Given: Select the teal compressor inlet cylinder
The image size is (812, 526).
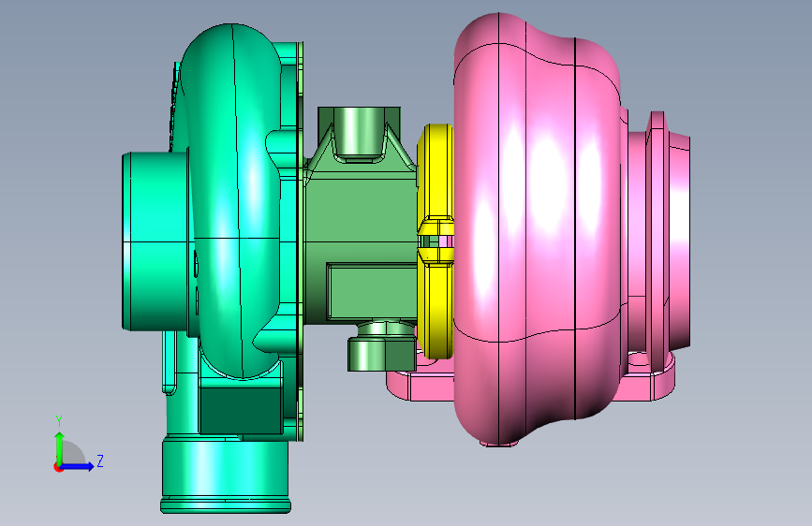Looking at the screenshot, I should coord(155,241).
